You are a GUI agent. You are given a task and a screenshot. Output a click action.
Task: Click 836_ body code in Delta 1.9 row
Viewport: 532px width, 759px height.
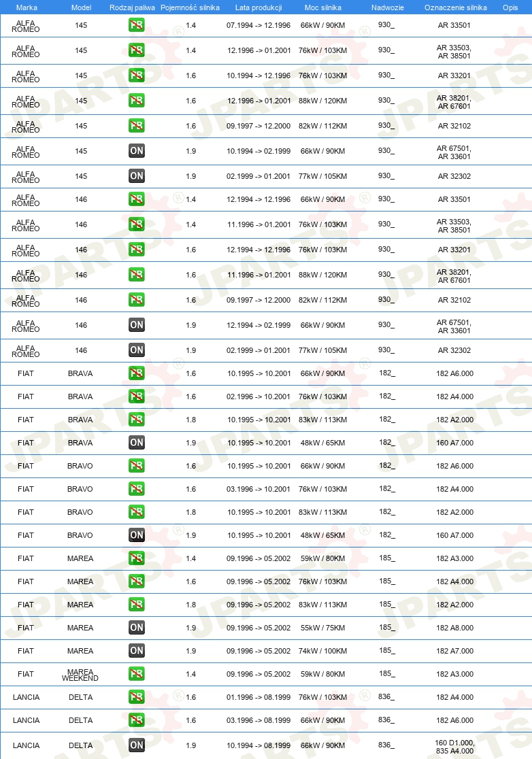(386, 745)
